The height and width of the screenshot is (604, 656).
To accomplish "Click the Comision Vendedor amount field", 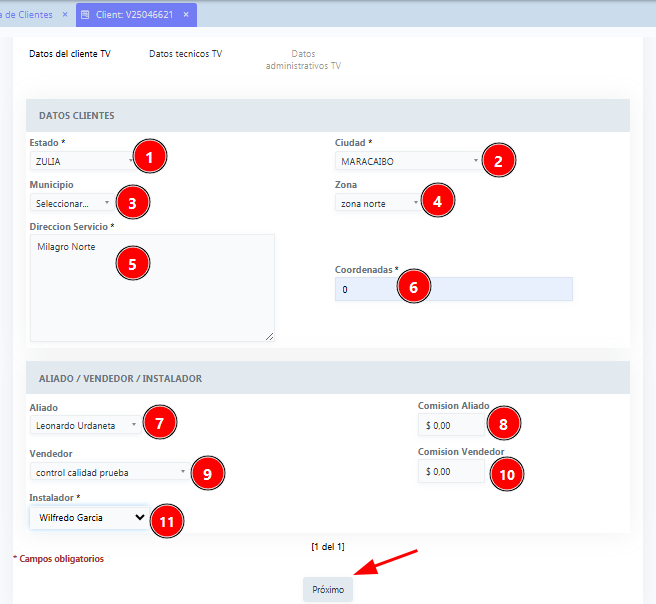I will click(451, 471).
